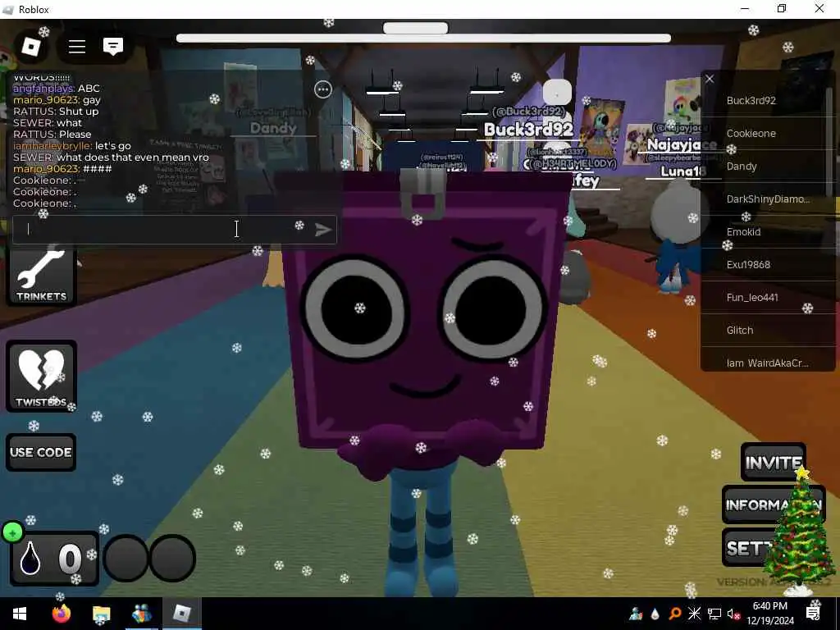Viewport: 840px width, 630px height.
Task: Close the player list panel
Action: coord(710,80)
